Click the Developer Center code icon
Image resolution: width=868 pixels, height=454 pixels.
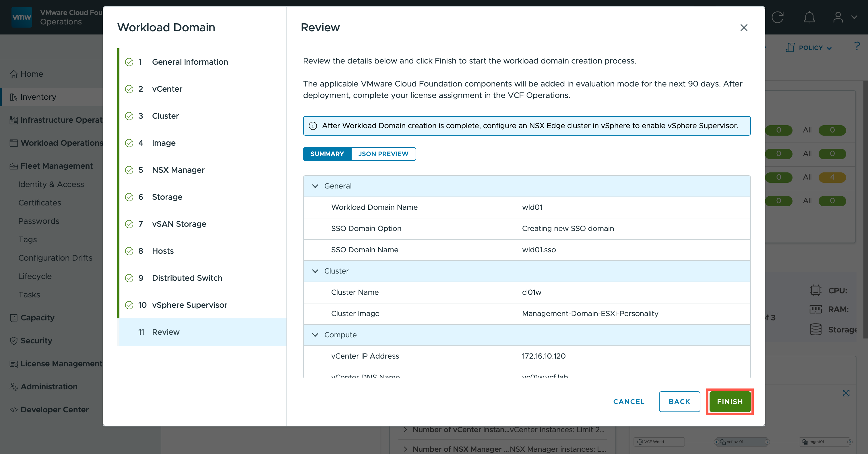click(x=13, y=410)
